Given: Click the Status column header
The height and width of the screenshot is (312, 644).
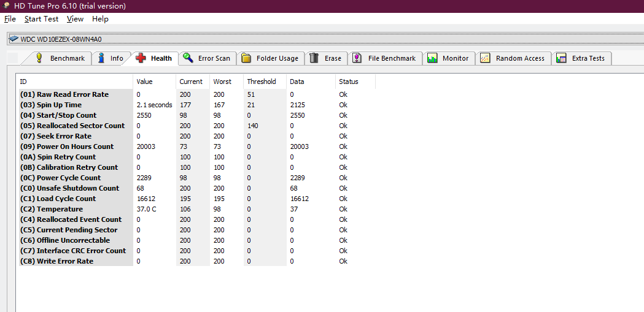Looking at the screenshot, I should [355, 82].
